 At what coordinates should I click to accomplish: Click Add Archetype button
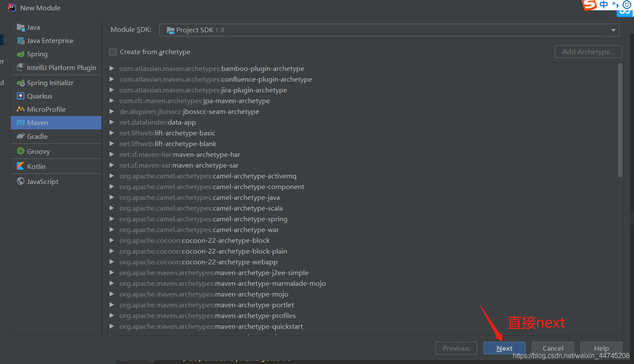[588, 52]
